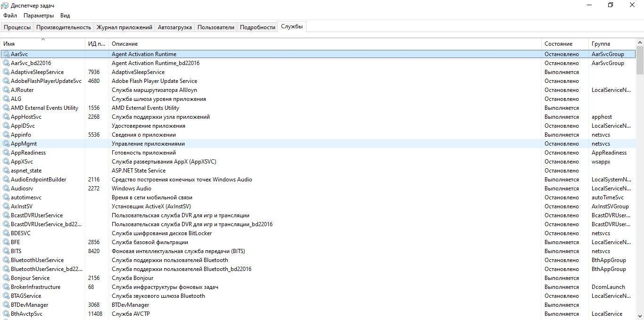
Task: Click the DcomLaunch group cell
Action: (608, 287)
